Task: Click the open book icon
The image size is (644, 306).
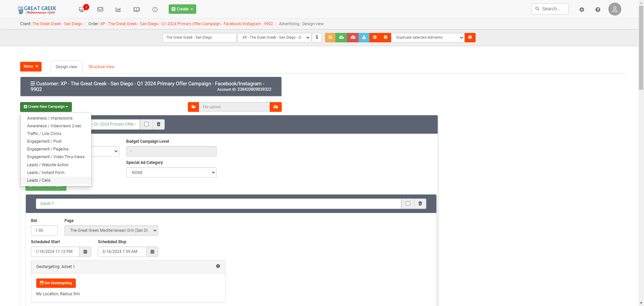Action: click(137, 9)
